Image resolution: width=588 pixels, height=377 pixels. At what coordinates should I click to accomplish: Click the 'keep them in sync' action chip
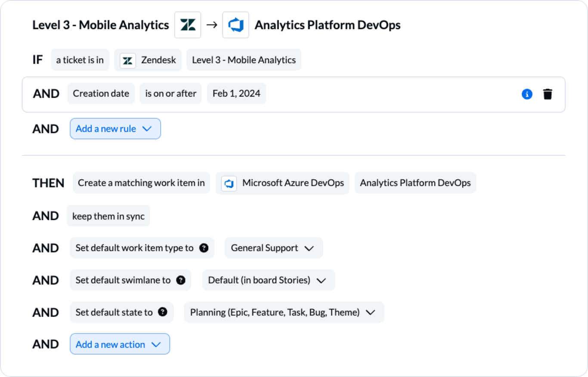pyautogui.click(x=108, y=215)
